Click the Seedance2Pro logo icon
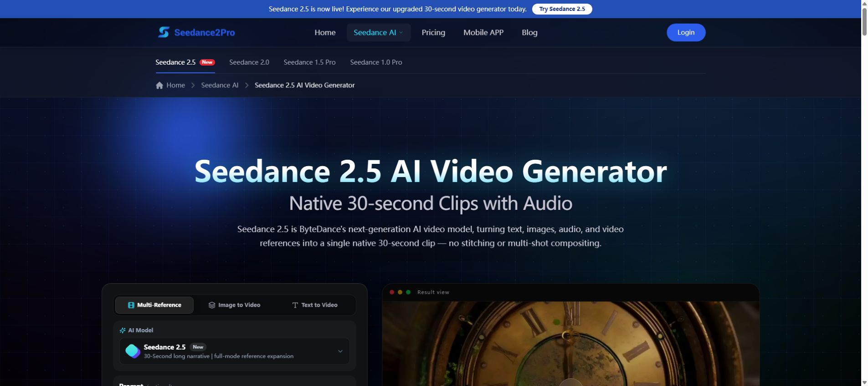The height and width of the screenshot is (386, 868). point(164,32)
